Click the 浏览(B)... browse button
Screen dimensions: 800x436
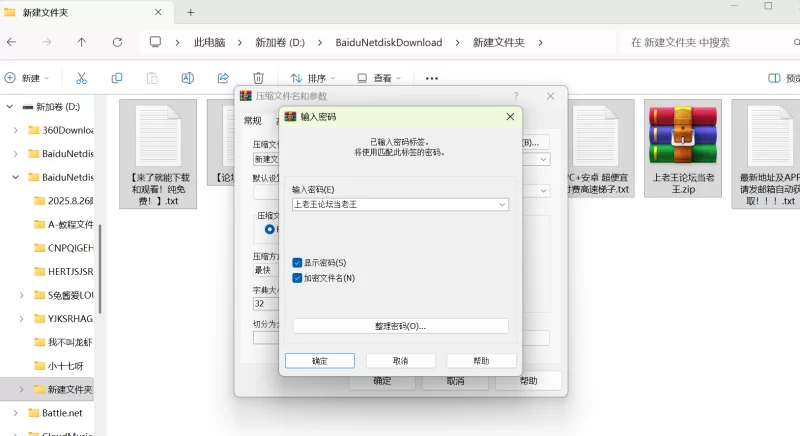tap(535, 142)
